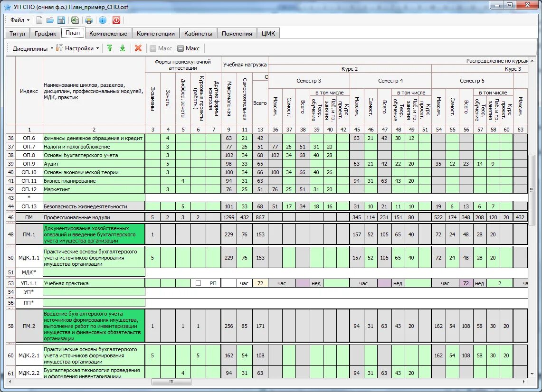Viewport: 542px width, 392px height.
Task: Click the horizontal scrollbar left arrow
Action: [10, 382]
